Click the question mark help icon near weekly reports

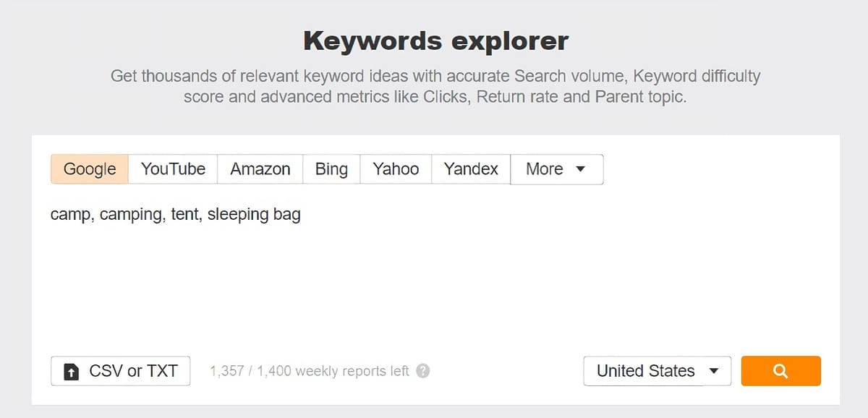click(422, 370)
